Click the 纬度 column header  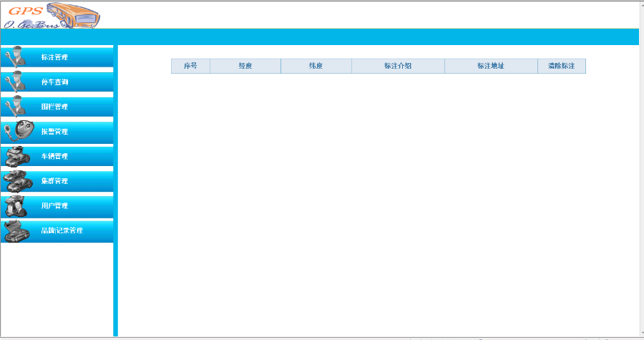click(x=316, y=66)
